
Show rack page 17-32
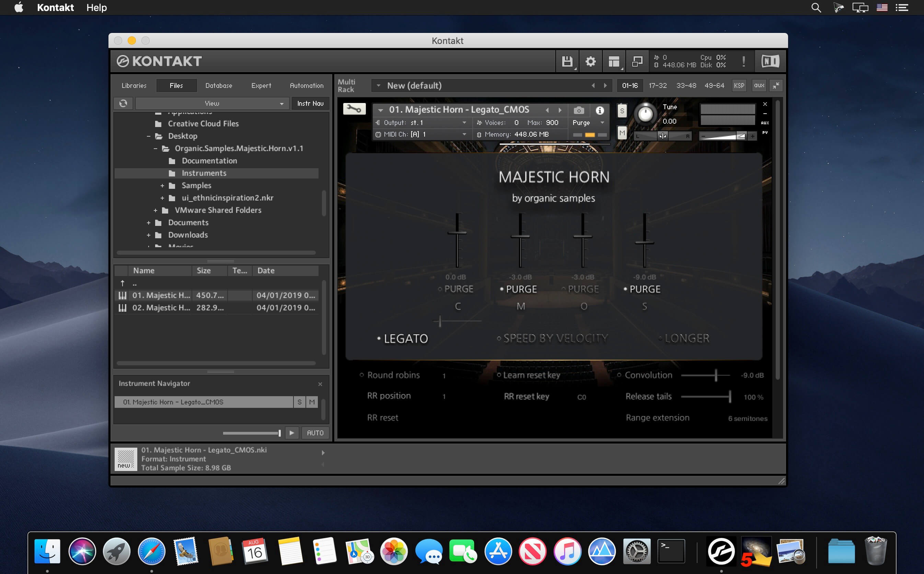[x=658, y=85]
